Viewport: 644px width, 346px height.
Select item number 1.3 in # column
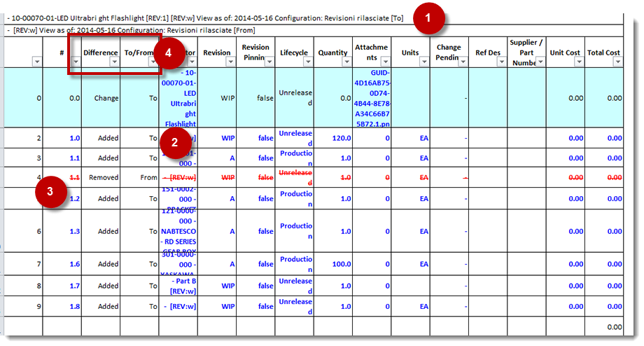(62, 231)
